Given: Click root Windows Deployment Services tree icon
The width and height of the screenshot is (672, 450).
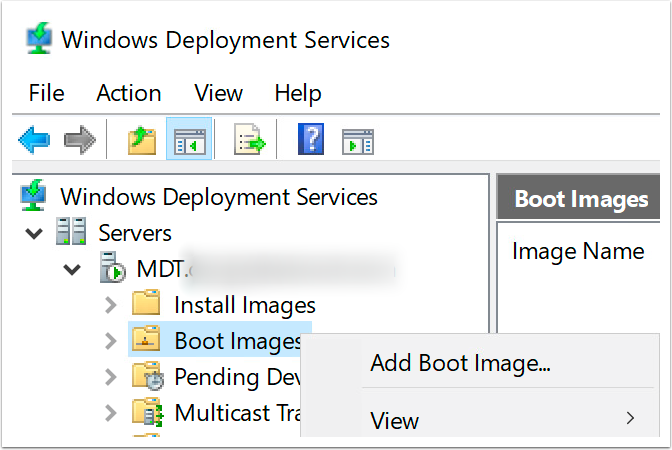Looking at the screenshot, I should [x=33, y=195].
